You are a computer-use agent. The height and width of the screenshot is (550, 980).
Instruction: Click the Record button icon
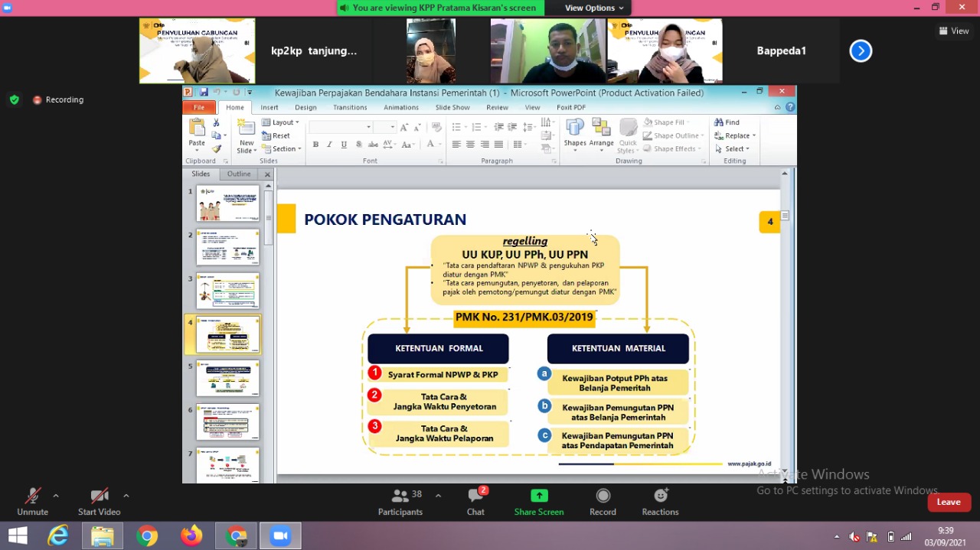(x=603, y=496)
